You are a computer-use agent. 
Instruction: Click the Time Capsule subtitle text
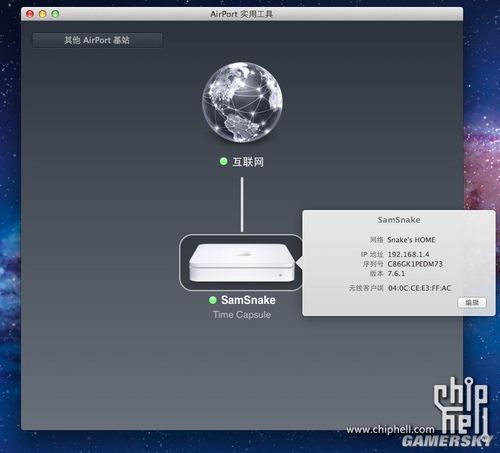(x=242, y=315)
